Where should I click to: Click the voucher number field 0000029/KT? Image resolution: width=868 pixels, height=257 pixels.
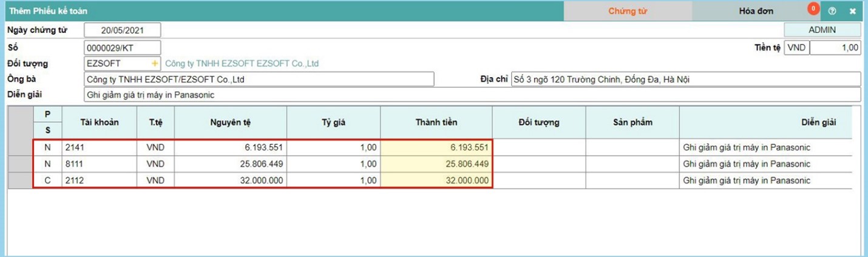122,47
